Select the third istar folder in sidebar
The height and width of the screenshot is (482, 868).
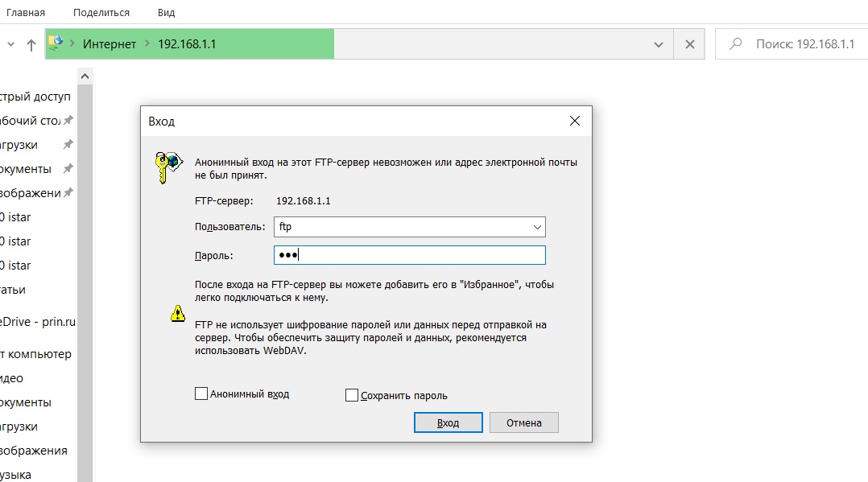15,266
